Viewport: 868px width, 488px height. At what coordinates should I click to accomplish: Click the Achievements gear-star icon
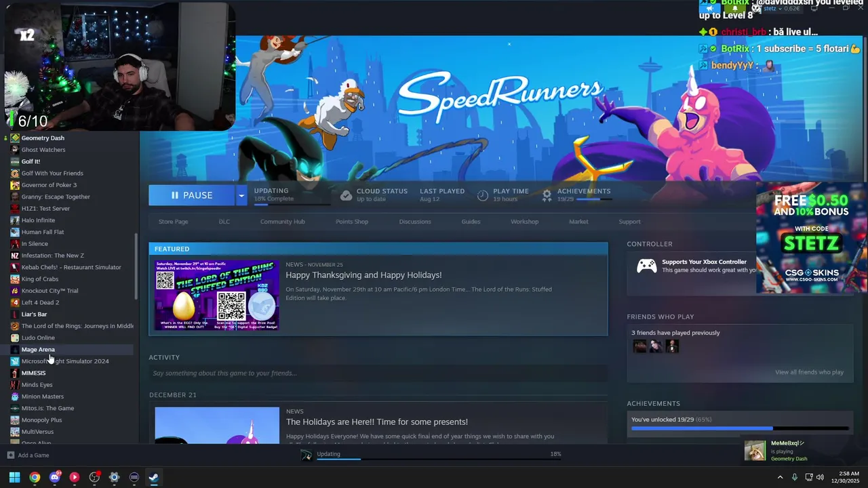point(547,195)
